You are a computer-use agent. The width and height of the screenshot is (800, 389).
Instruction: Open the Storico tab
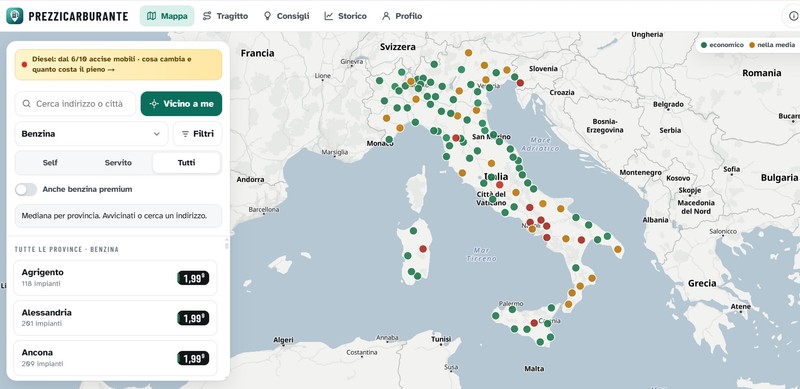(345, 16)
